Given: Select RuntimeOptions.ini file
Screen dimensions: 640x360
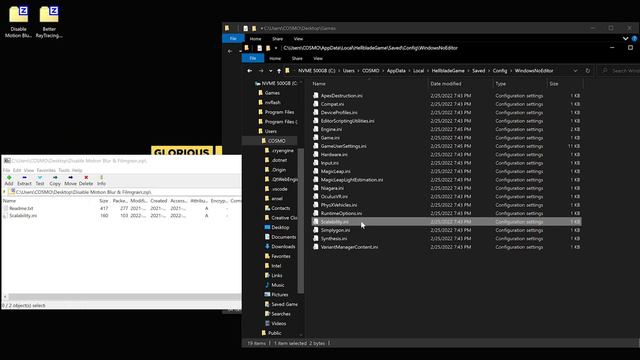Looking at the screenshot, I should coord(341,213).
